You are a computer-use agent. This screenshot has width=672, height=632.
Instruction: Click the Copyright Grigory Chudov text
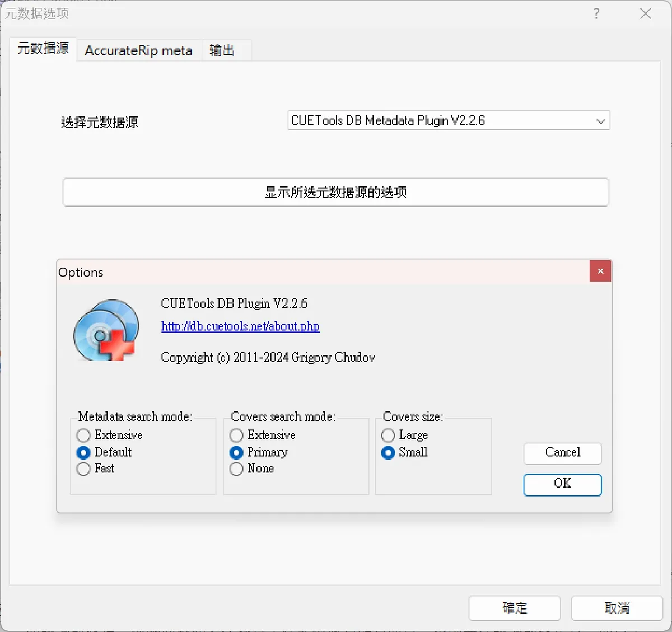(x=268, y=357)
